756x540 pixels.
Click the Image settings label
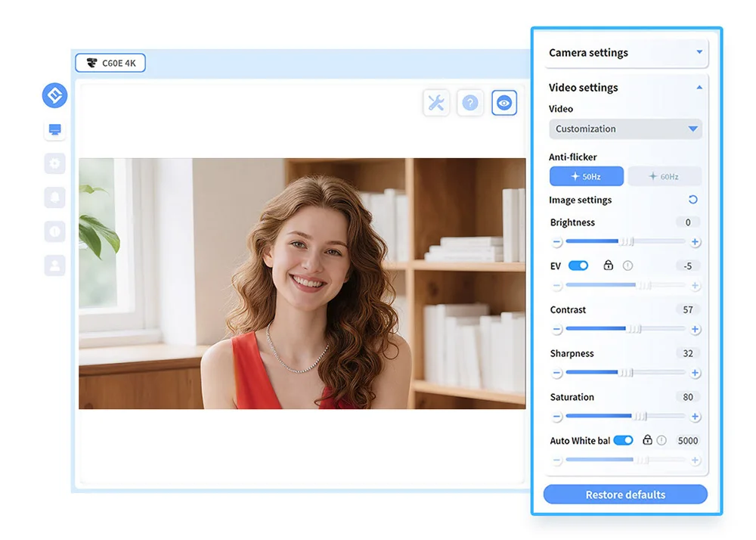(580, 200)
